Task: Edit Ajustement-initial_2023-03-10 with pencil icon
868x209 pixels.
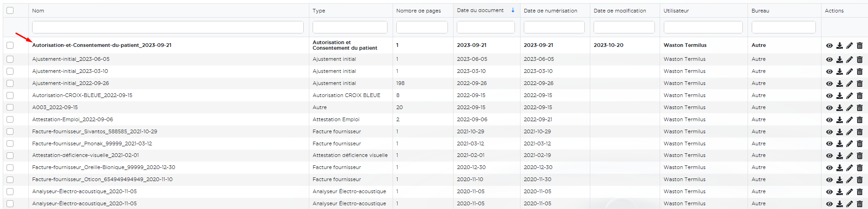Action: tap(849, 72)
